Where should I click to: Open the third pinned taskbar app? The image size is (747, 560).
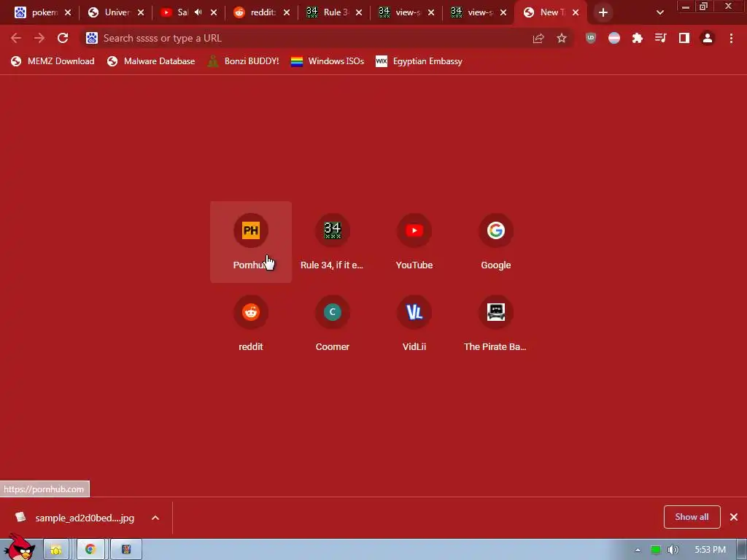click(125, 550)
